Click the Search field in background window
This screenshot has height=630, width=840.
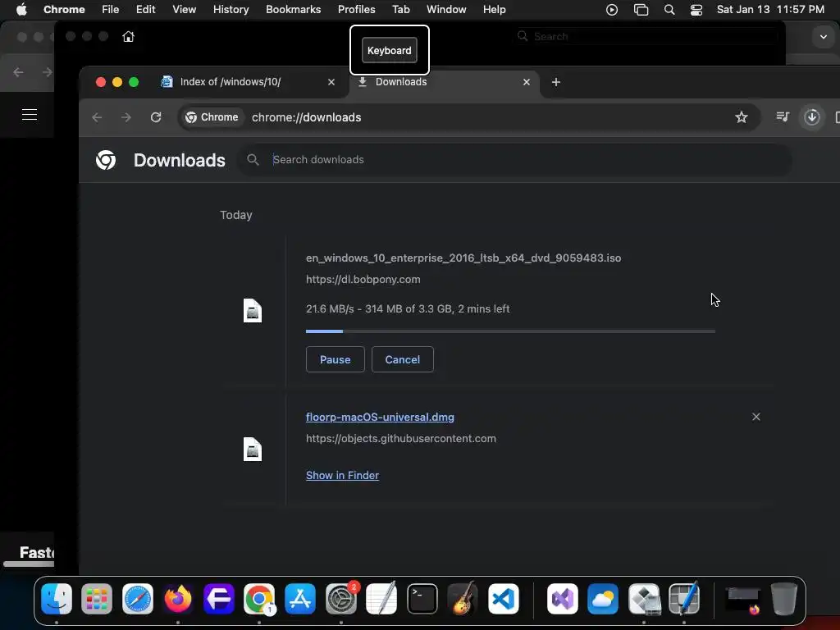646,36
